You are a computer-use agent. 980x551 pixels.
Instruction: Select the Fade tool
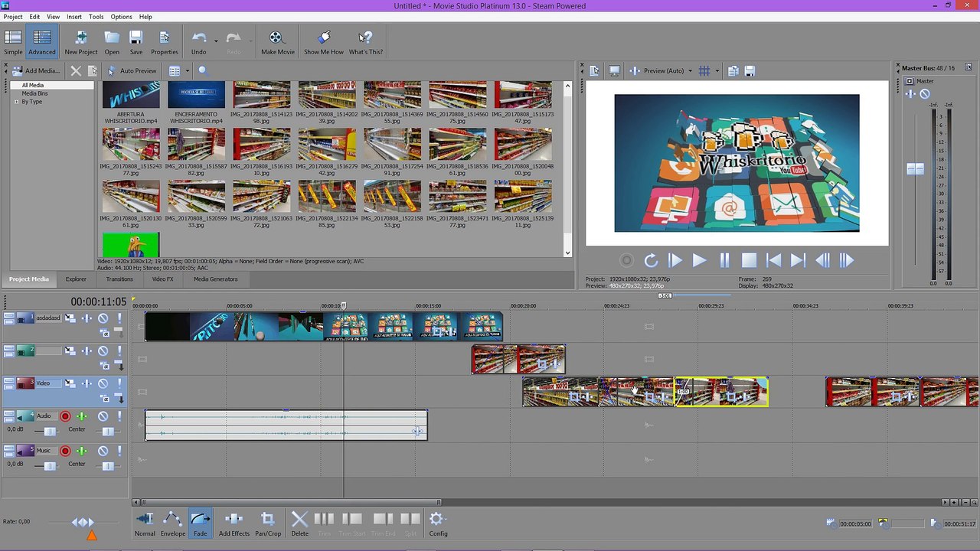tap(200, 524)
